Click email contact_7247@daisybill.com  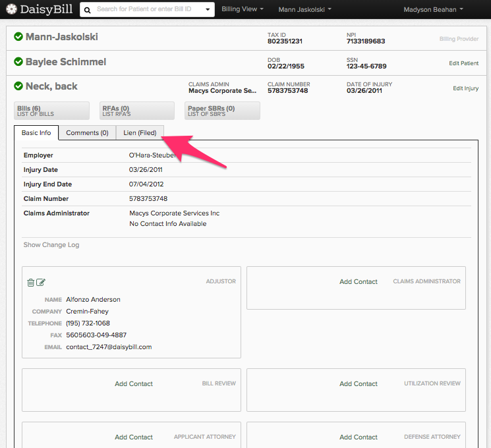109,347
